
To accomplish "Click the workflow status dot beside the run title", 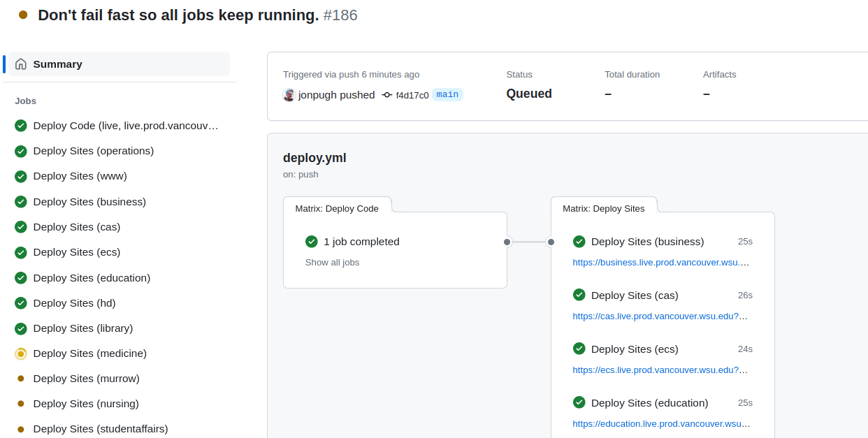I will click(23, 13).
